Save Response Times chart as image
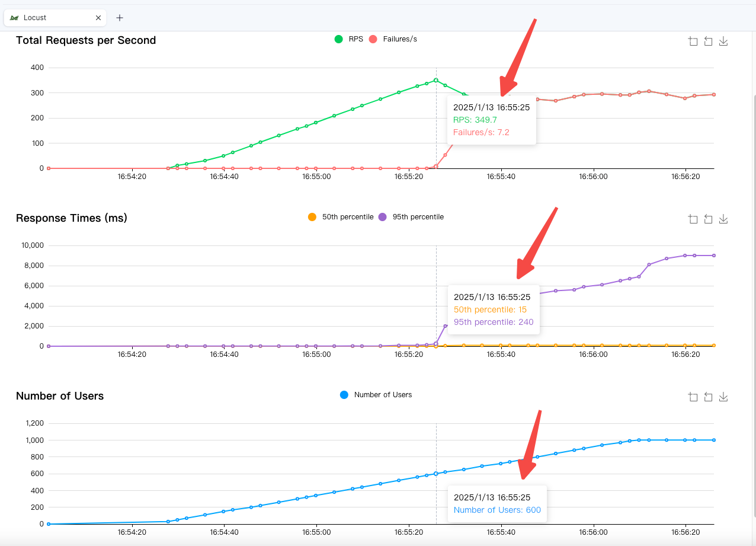Screen dimensions: 756x546 (723, 219)
